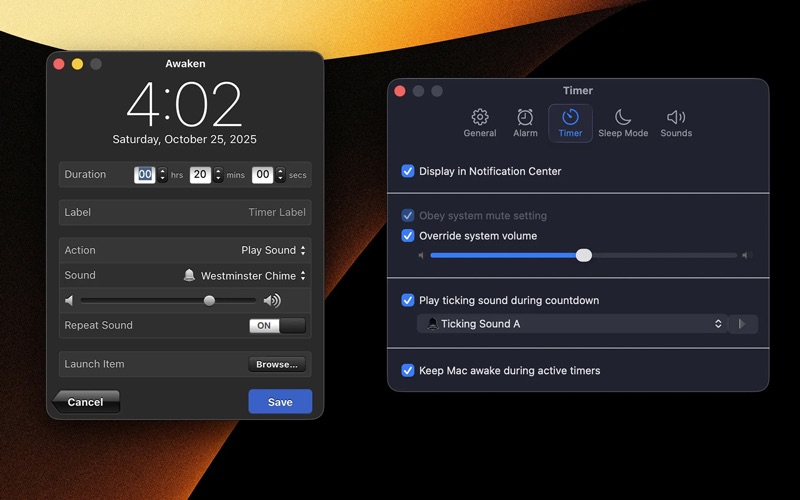Disable Play ticking sound during countdown
This screenshot has height=500, width=800.
(x=408, y=300)
